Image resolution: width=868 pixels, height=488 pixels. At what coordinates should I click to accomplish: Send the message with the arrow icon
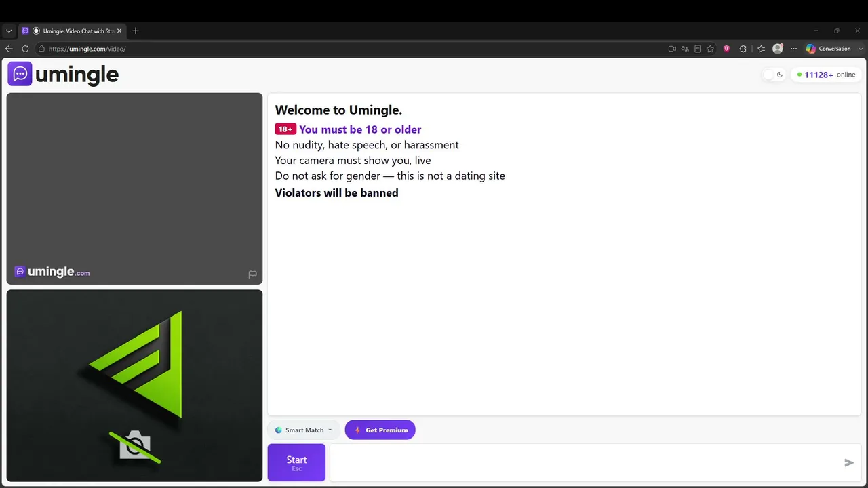pyautogui.click(x=849, y=462)
